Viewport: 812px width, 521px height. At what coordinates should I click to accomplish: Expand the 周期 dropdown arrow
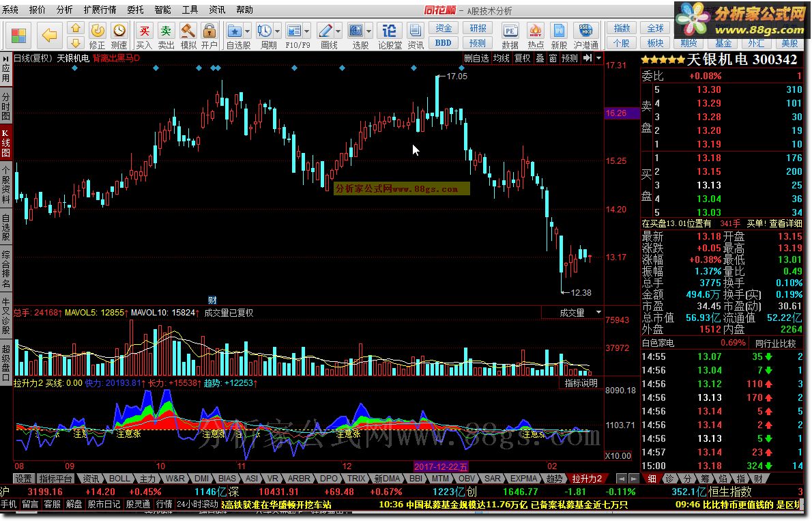coord(277,31)
